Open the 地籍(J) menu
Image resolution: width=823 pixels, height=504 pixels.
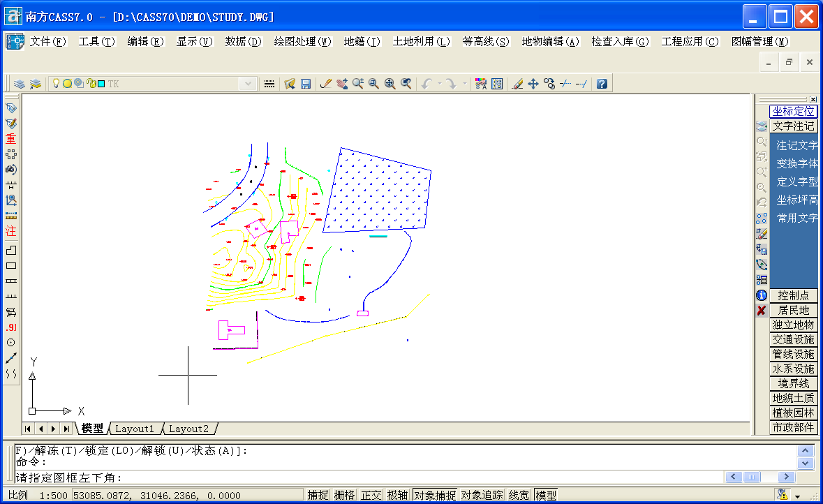pos(362,41)
